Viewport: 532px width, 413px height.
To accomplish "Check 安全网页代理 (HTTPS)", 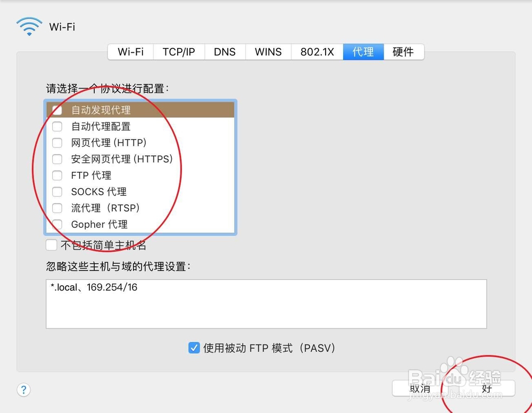I will point(57,159).
